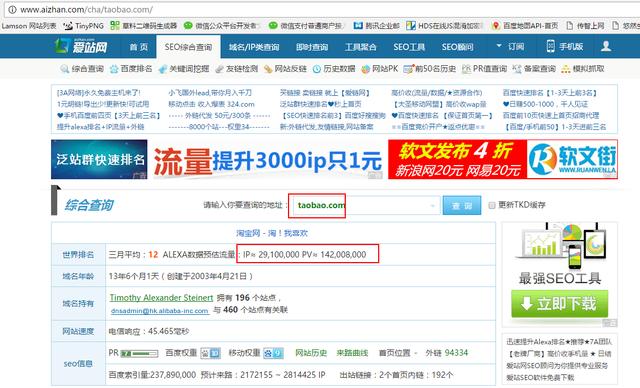Select the 工具聚合 nav tab

(360, 47)
